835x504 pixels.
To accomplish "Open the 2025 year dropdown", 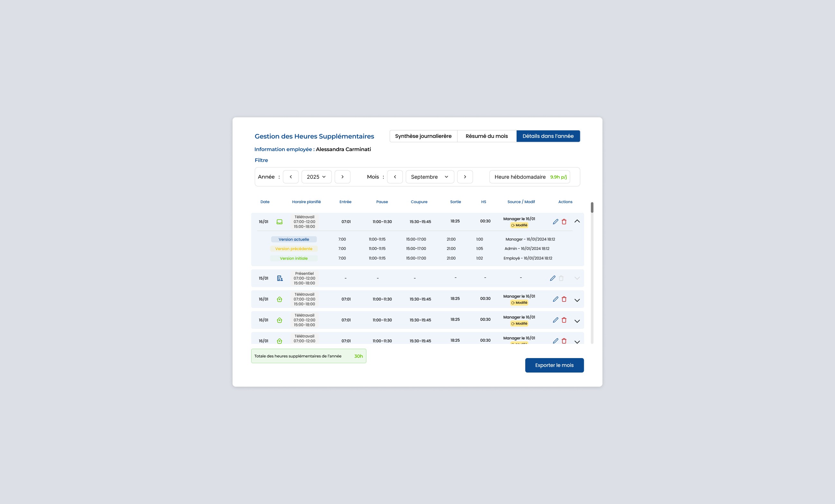I will tap(316, 177).
